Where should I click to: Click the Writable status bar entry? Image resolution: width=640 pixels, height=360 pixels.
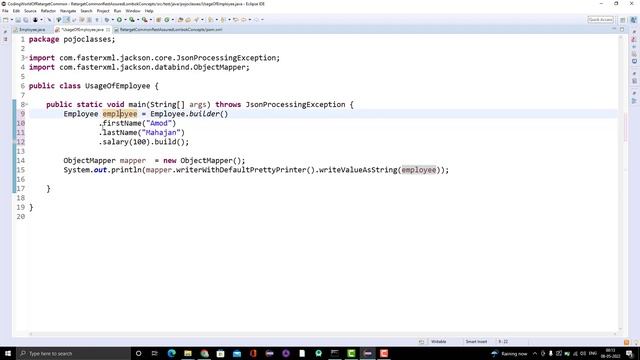(x=439, y=342)
